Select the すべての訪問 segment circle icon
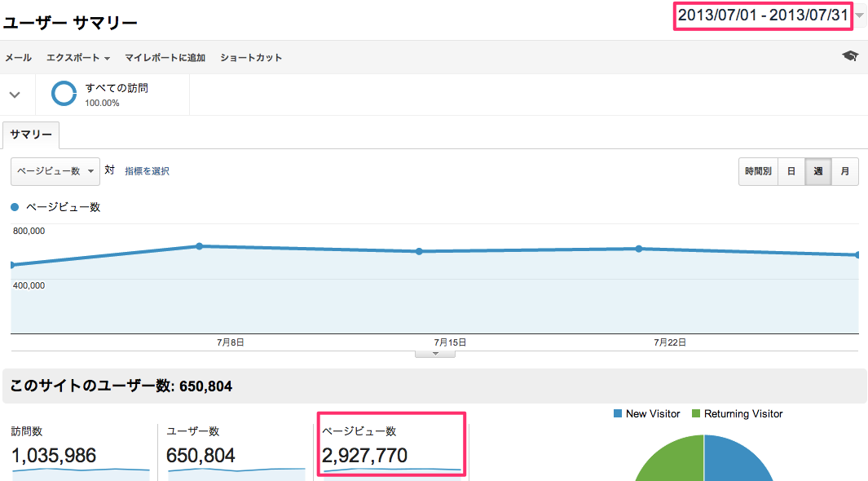The width and height of the screenshot is (868, 481). tap(64, 94)
